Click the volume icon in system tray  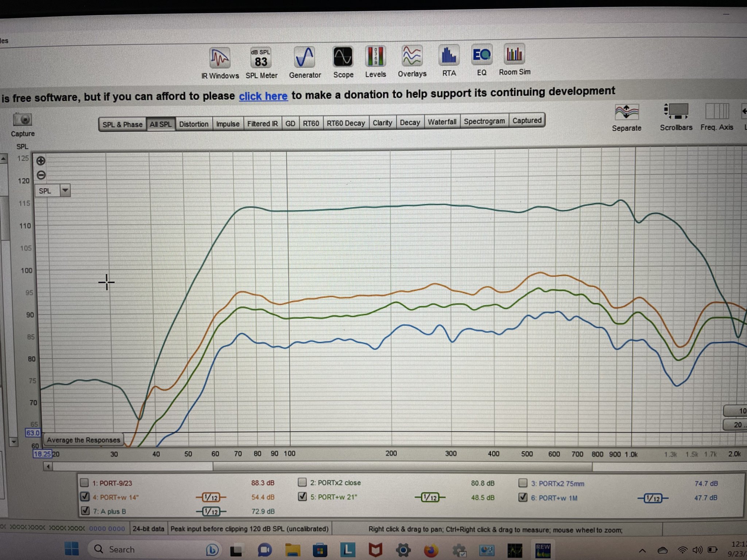697,550
